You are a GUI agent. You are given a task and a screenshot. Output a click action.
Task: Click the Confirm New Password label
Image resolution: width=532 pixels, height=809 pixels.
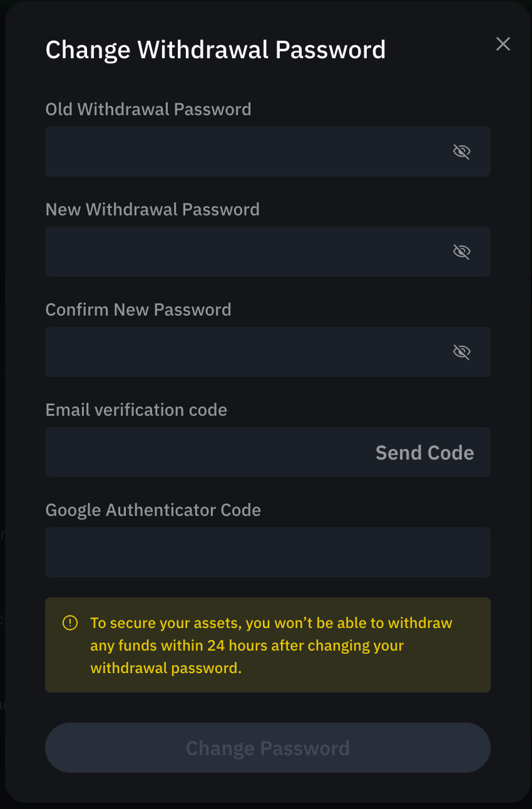pos(138,310)
